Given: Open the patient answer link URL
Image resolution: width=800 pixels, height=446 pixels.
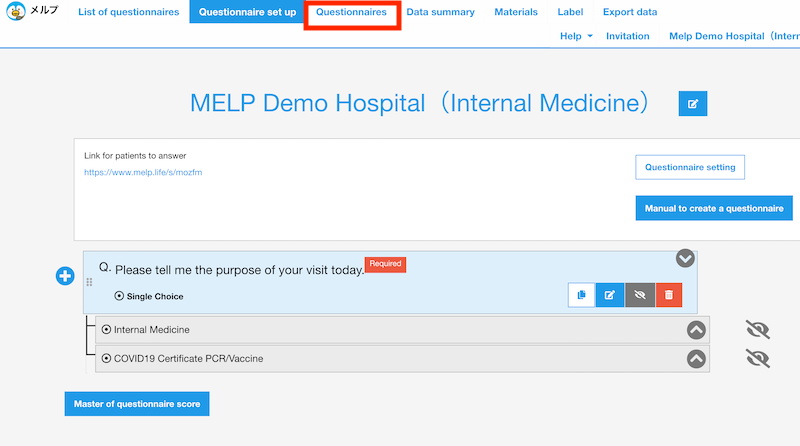Looking at the screenshot, I should [x=143, y=172].
